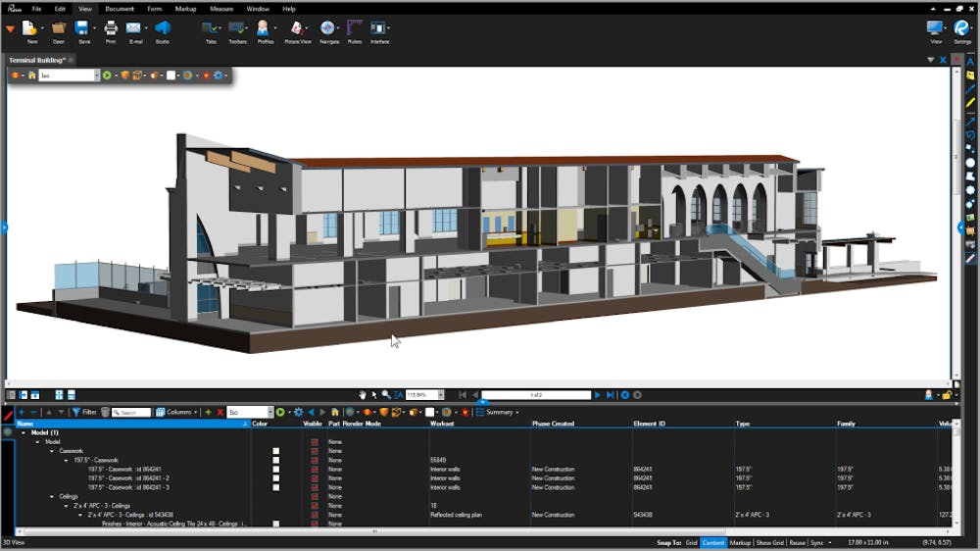This screenshot has height=551, width=980.
Task: Click the red X delete icon in model tree toolbar
Action: click(x=220, y=412)
